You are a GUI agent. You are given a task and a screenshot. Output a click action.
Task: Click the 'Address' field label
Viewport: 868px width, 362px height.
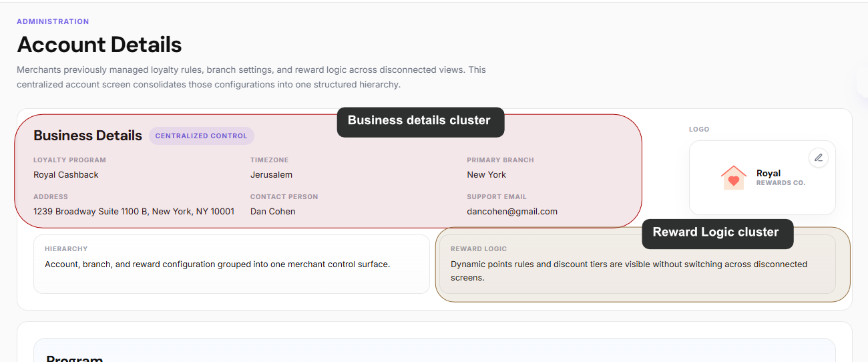pos(51,196)
